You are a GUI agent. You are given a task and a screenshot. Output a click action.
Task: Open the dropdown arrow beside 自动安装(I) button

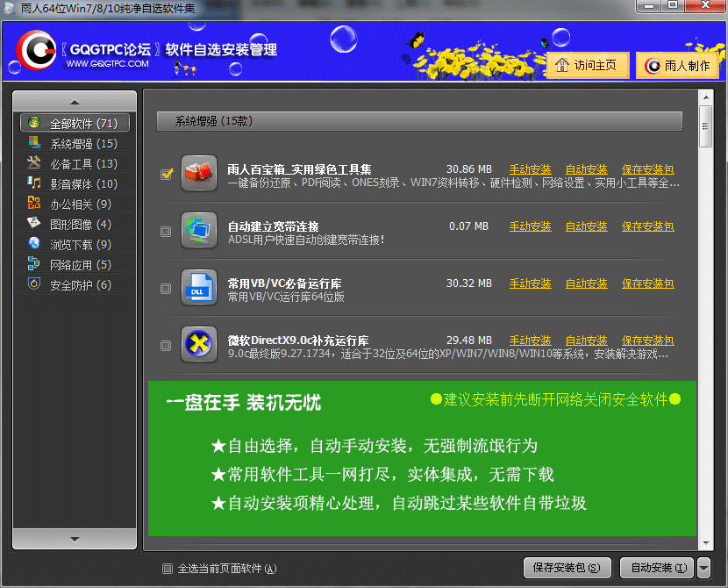coord(703,568)
